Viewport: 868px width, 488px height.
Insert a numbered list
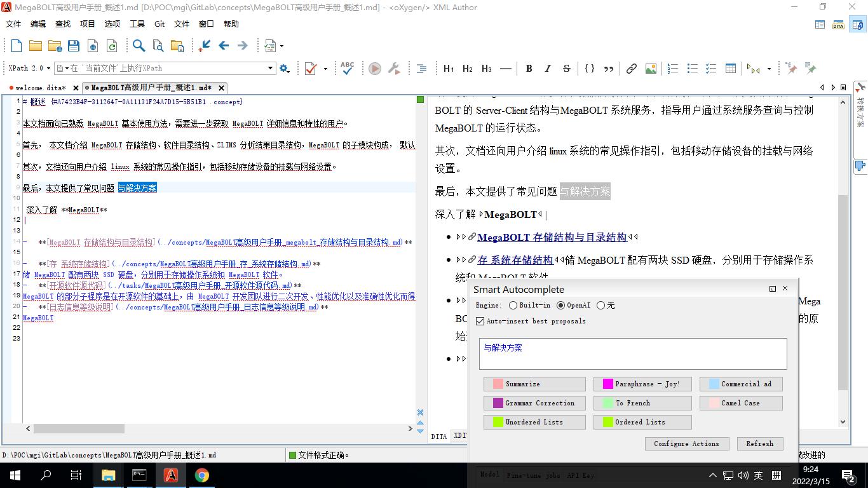pyautogui.click(x=674, y=69)
